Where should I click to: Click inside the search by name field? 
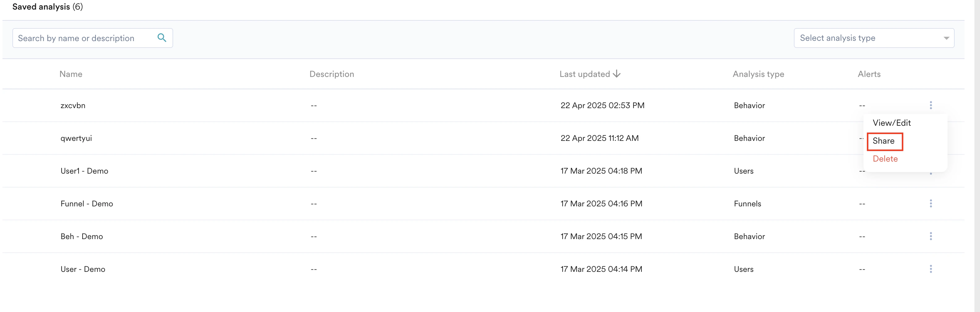click(x=84, y=38)
